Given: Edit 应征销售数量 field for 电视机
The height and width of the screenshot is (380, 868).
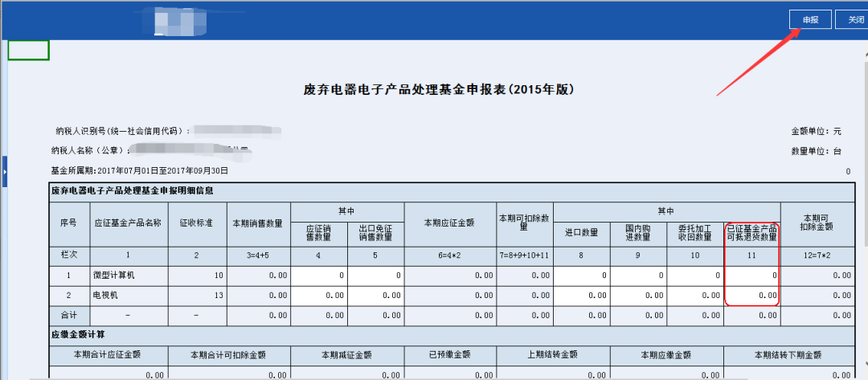Looking at the screenshot, I should (x=319, y=296).
